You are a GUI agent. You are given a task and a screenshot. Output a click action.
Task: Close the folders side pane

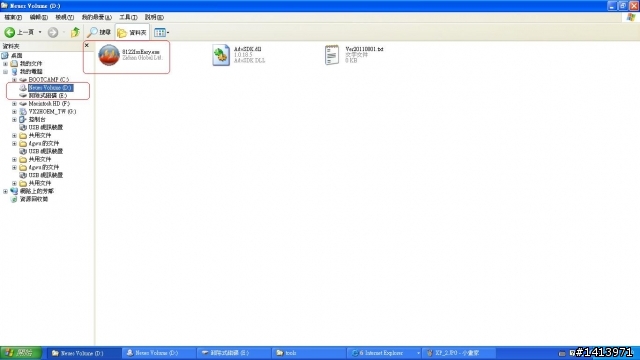coord(87,45)
